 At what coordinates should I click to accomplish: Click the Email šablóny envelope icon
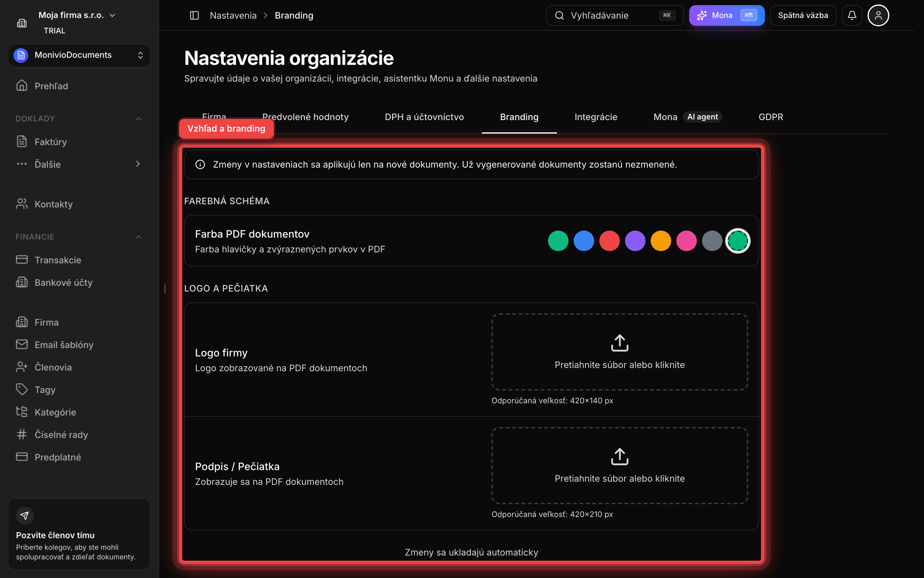[22, 345]
